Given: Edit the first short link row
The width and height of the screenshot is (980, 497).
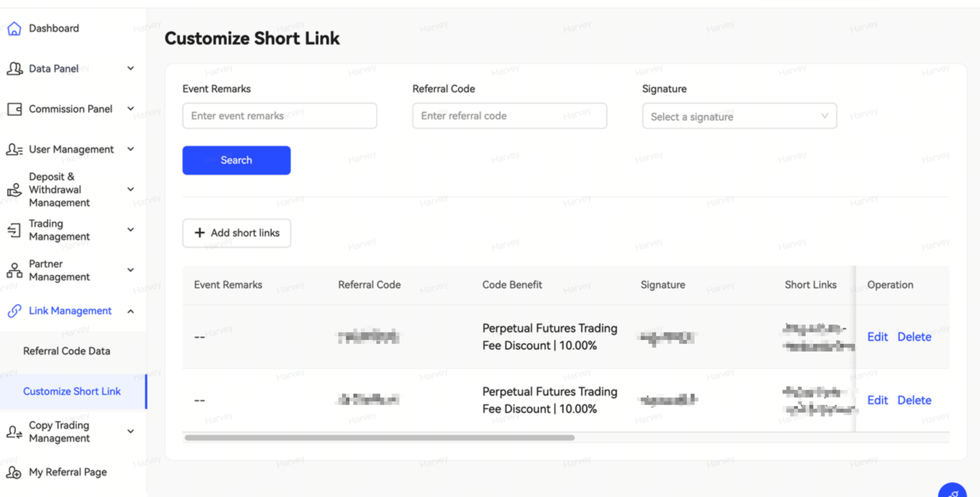Looking at the screenshot, I should click(x=877, y=337).
